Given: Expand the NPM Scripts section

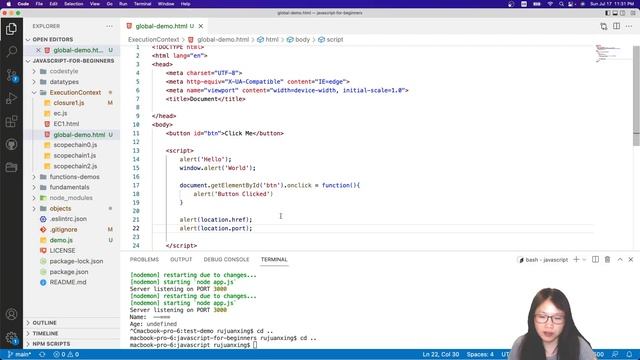Looking at the screenshot, I should [x=51, y=344].
